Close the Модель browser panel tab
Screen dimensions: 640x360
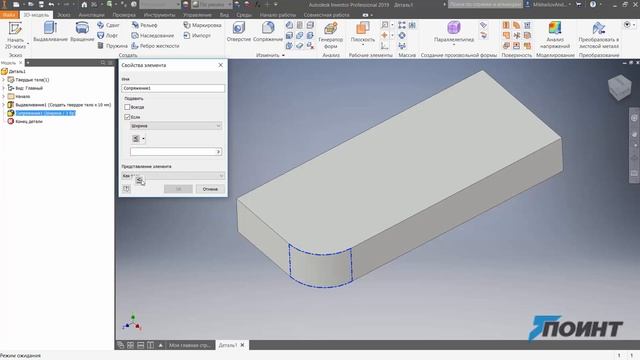(x=21, y=63)
